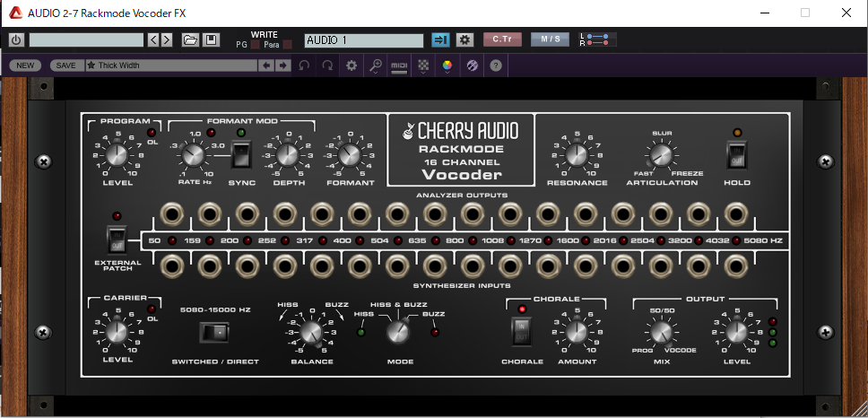
Task: Click the last synthesizer input jack below 4032
Action: click(x=736, y=266)
